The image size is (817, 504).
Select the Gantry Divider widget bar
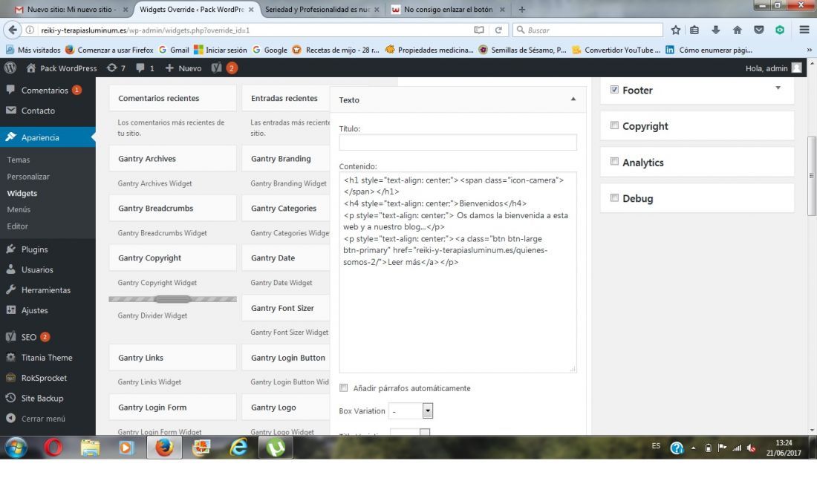point(172,299)
